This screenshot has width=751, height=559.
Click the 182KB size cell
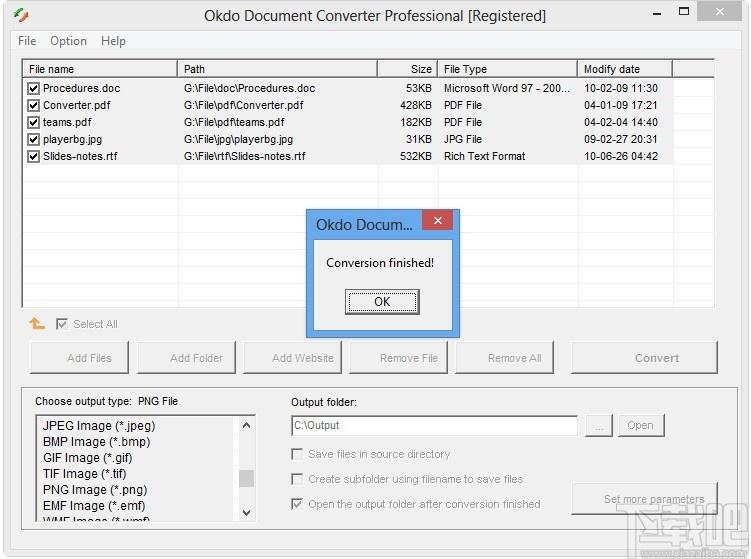(x=416, y=122)
